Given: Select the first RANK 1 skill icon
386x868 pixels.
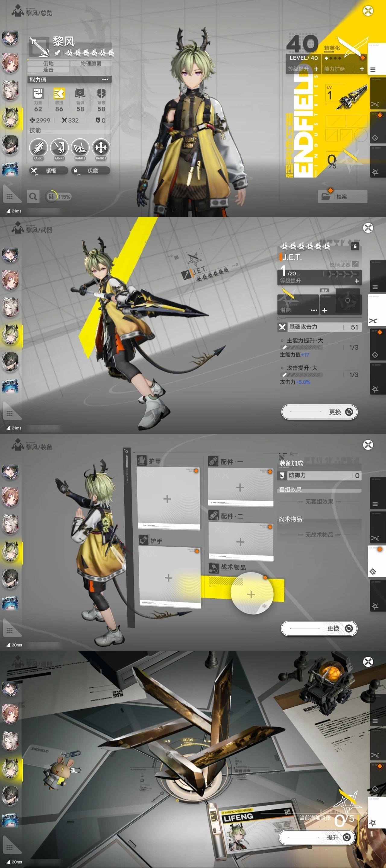Looking at the screenshot, I should (38, 148).
